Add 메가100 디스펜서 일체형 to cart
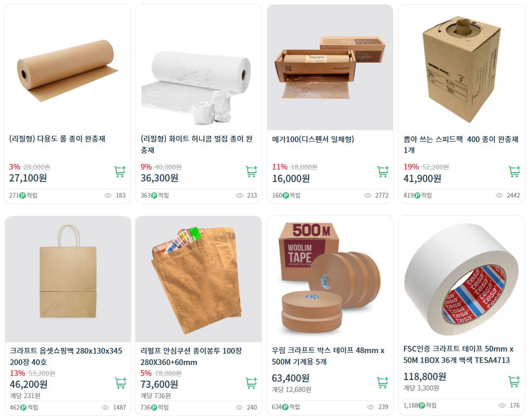The width and height of the screenshot is (530, 420). (x=383, y=172)
